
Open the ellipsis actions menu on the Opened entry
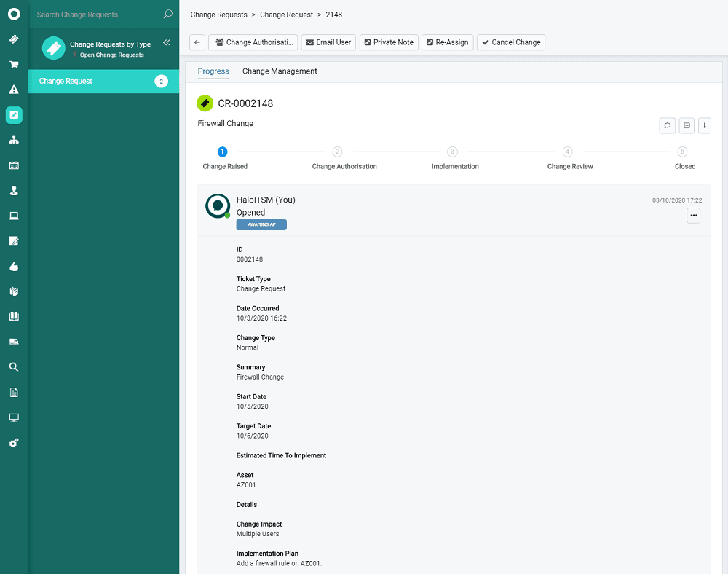pyautogui.click(x=693, y=215)
